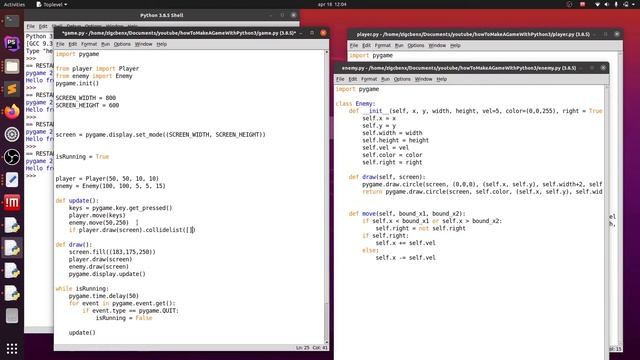
Task: Open the clock showing 12:04
Action: tap(332, 4)
